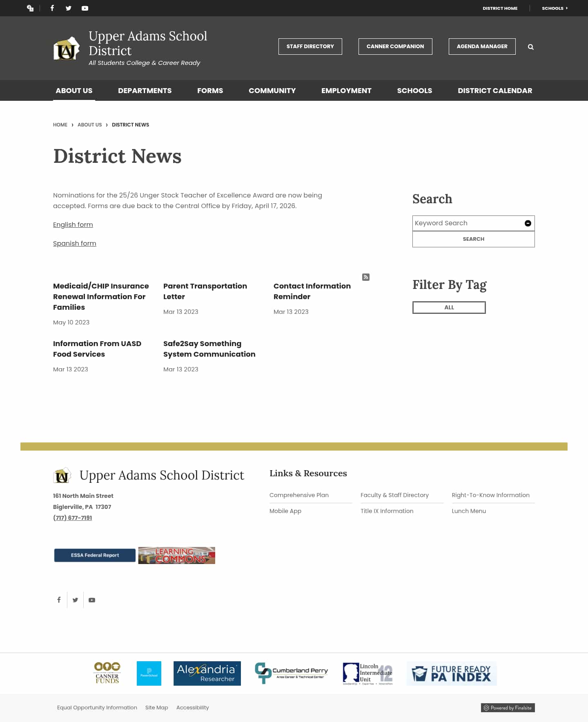Open Title IX Information link
This screenshot has width=588, height=722.
pyautogui.click(x=387, y=511)
